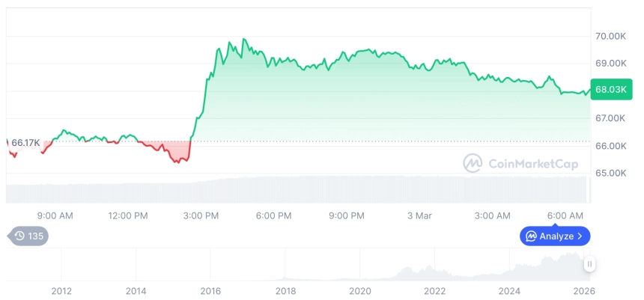Select 2024 on the year timeline

509,291
